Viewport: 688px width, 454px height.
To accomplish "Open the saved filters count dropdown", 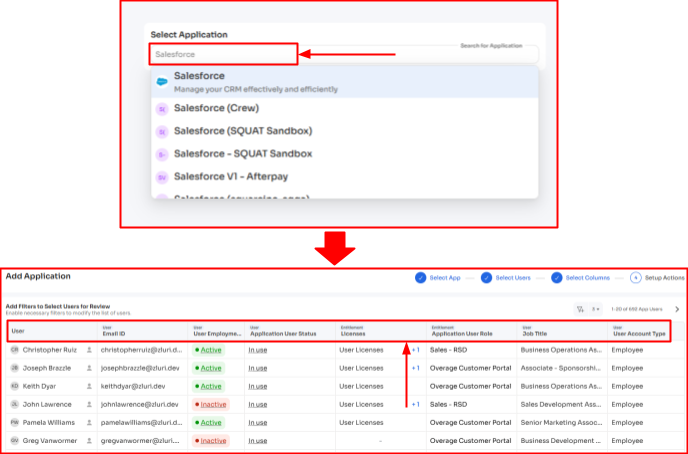I will click(595, 309).
